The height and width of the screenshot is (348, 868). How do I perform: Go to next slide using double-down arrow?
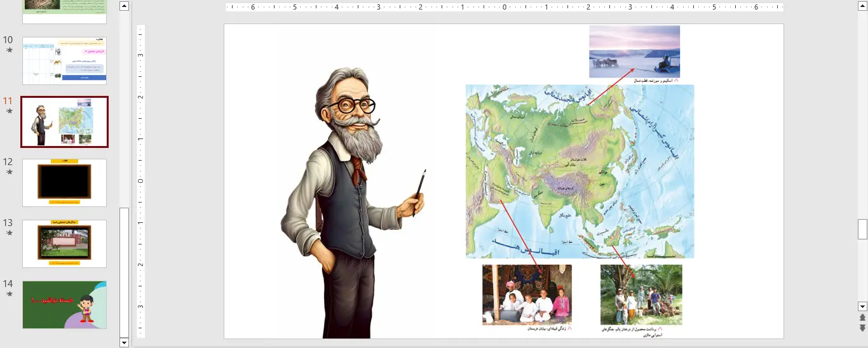[x=862, y=328]
